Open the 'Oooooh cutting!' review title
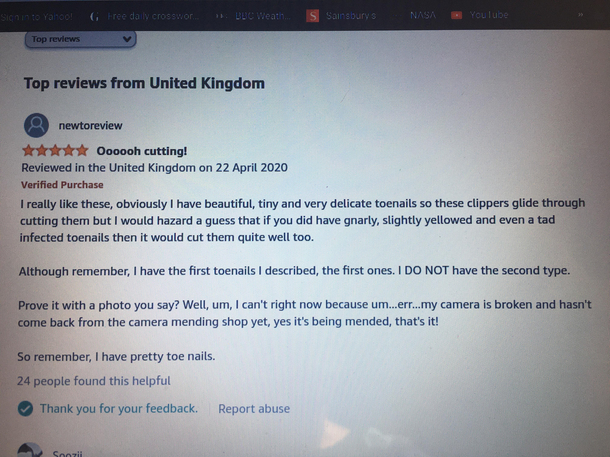610x457 pixels. [142, 151]
